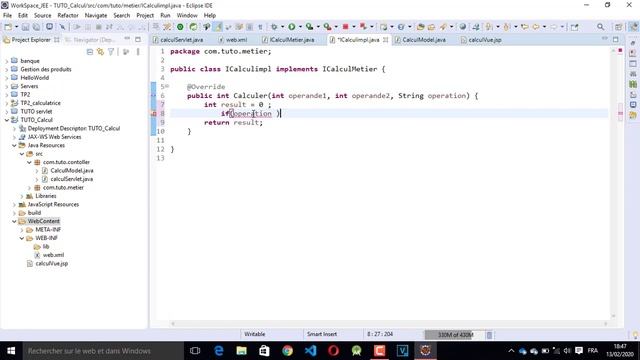
Task: Select the Deployment Descriptor: TUTO_Calcul item
Action: [74, 129]
